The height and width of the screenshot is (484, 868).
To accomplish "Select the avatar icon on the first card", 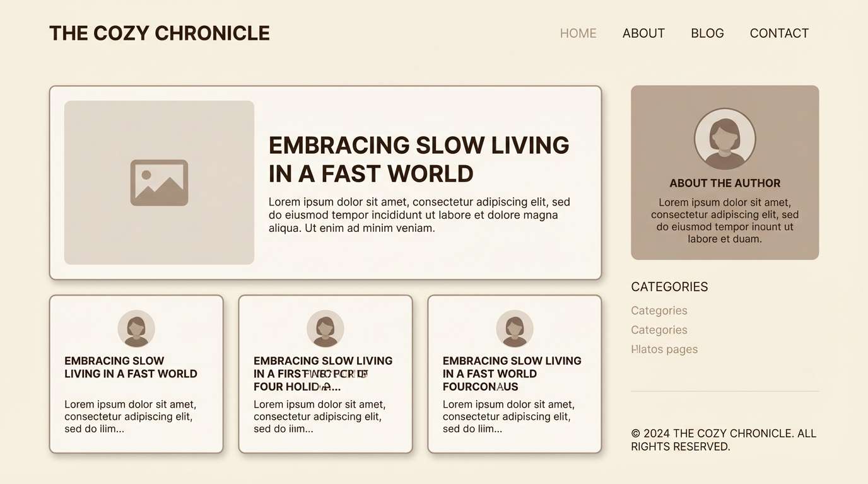I will point(136,328).
